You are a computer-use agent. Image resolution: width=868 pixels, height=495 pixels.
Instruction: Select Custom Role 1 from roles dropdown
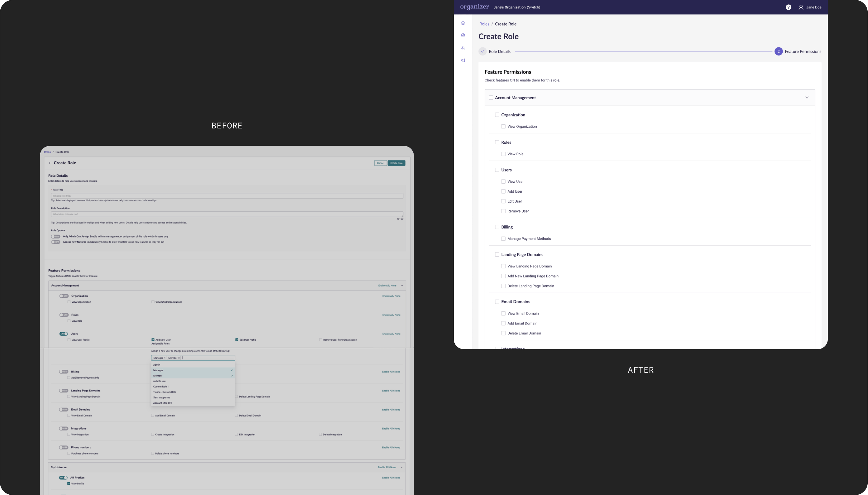click(161, 387)
